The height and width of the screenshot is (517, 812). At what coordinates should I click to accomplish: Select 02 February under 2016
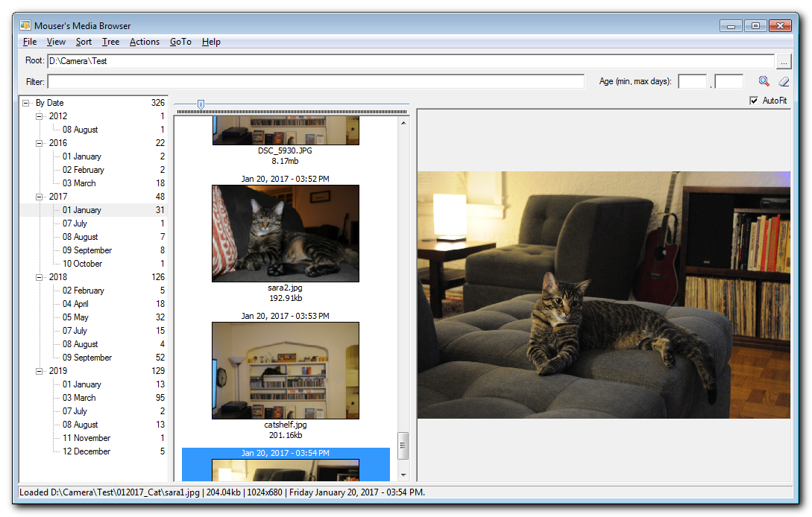click(x=84, y=171)
